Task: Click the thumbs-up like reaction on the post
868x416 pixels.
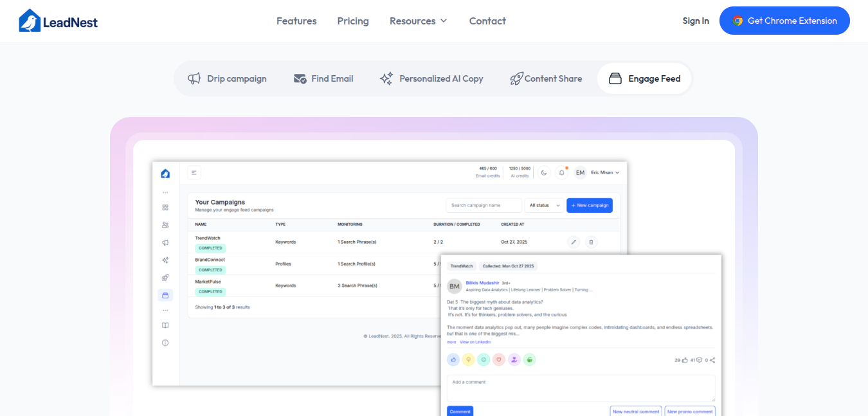Action: [x=453, y=359]
